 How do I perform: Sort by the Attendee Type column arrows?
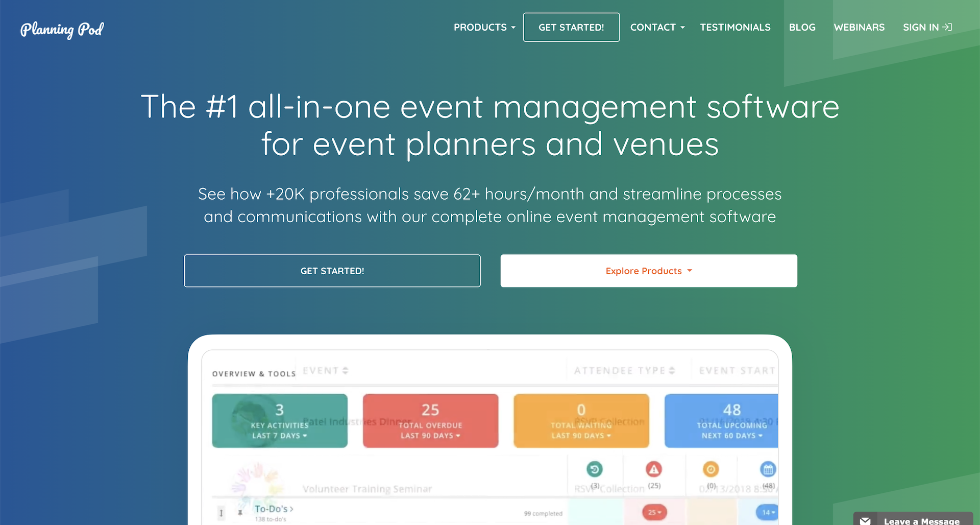click(672, 371)
